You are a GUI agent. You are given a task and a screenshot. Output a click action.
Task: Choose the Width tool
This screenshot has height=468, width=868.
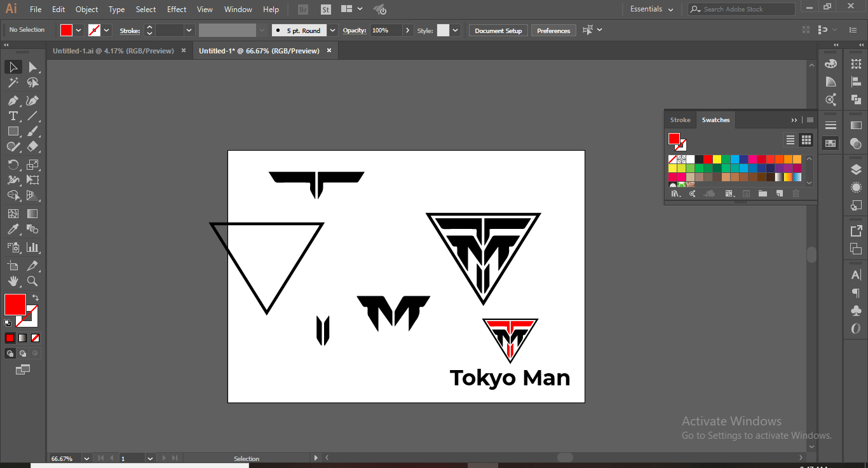coord(13,180)
